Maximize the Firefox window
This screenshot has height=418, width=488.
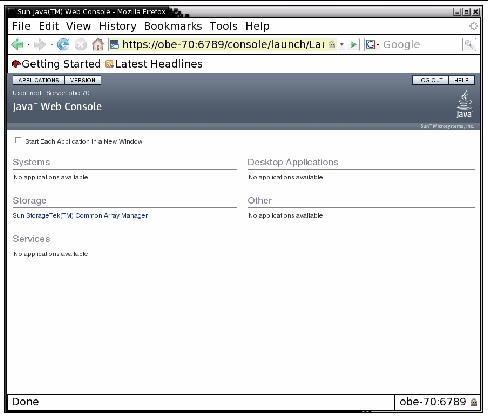tap(467, 12)
